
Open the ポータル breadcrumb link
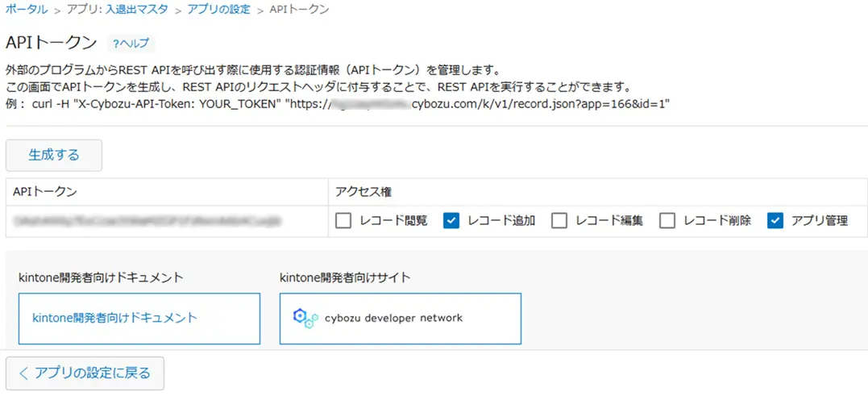pos(26,10)
